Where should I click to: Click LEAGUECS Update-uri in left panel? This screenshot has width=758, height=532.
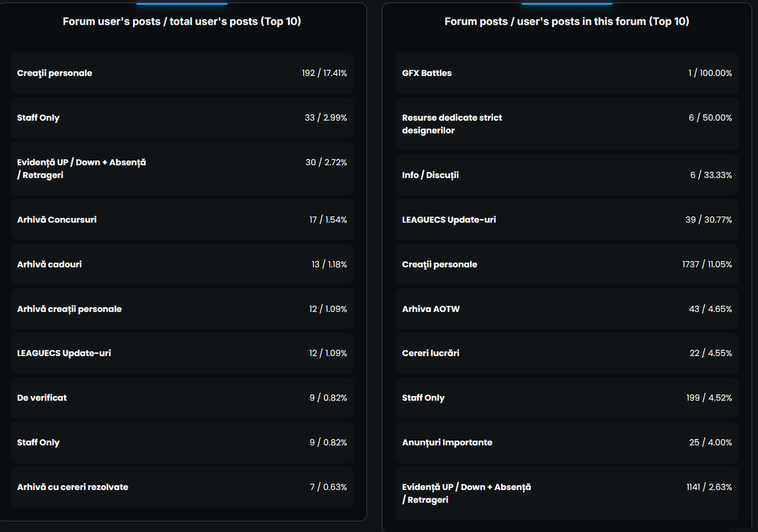64,353
